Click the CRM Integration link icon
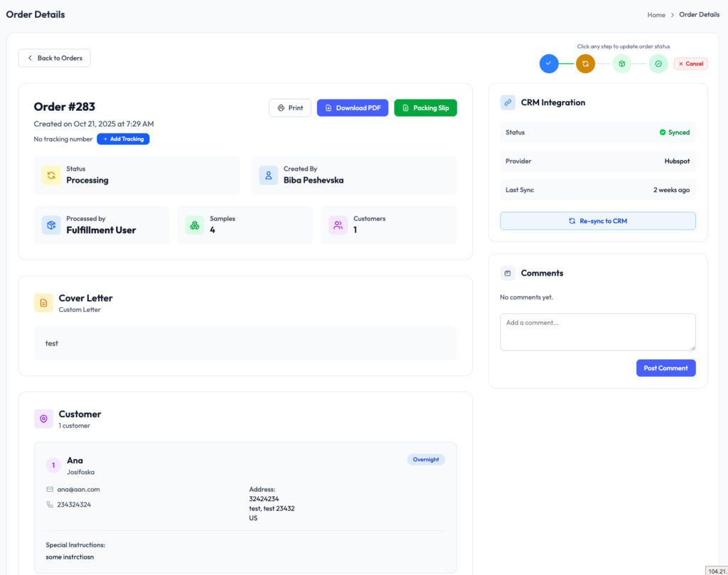Screen dimensions: 728x575 point(508,103)
